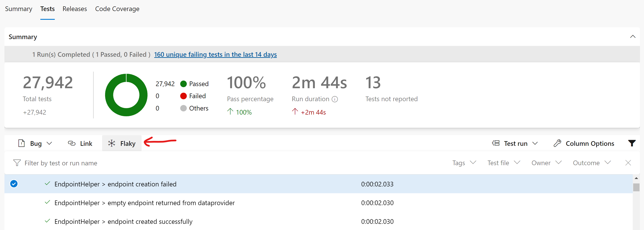644x230 pixels.
Task: Collapse the Summary section
Action: [633, 37]
